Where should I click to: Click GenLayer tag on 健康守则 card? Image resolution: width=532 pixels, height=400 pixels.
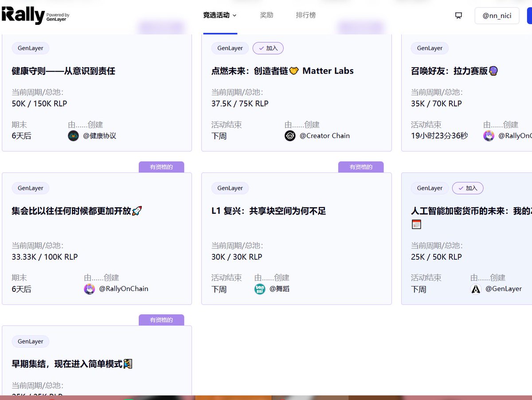(x=31, y=48)
